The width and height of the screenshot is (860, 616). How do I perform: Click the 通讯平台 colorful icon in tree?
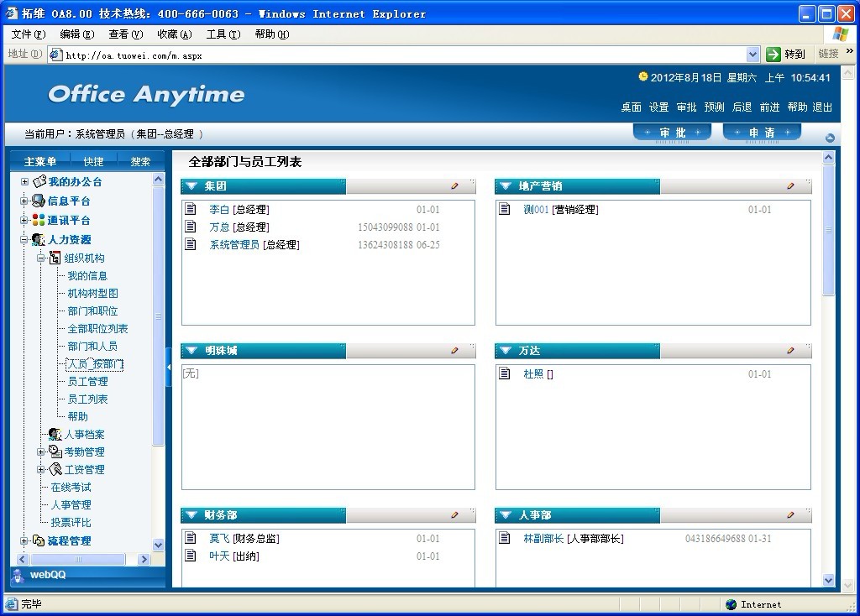39,221
